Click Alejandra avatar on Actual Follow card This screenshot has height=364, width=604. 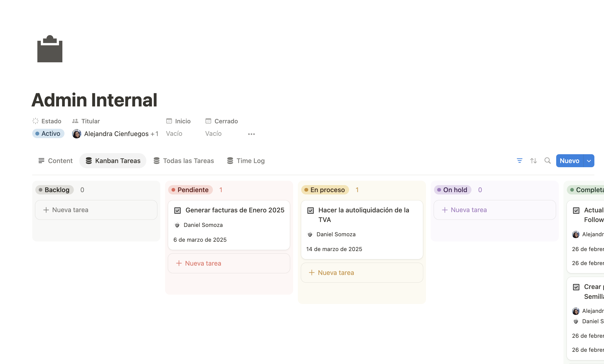click(576, 234)
